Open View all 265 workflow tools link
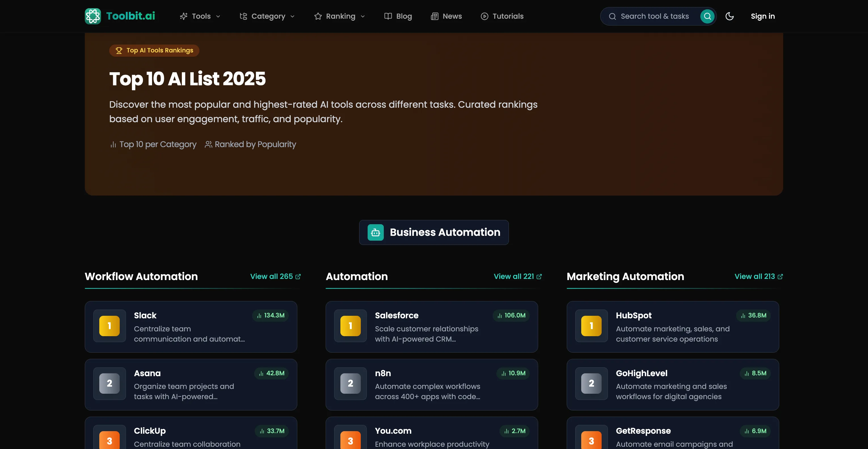 (275, 277)
